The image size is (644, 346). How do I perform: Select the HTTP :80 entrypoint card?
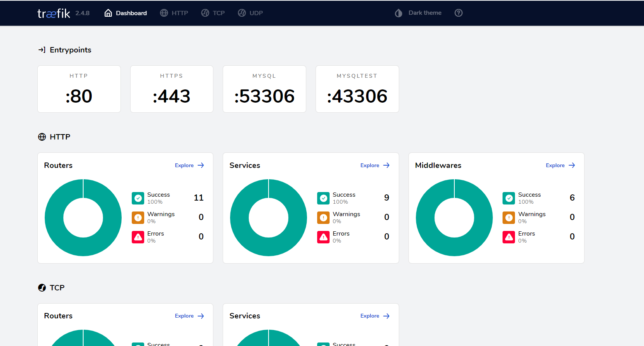pos(79,89)
